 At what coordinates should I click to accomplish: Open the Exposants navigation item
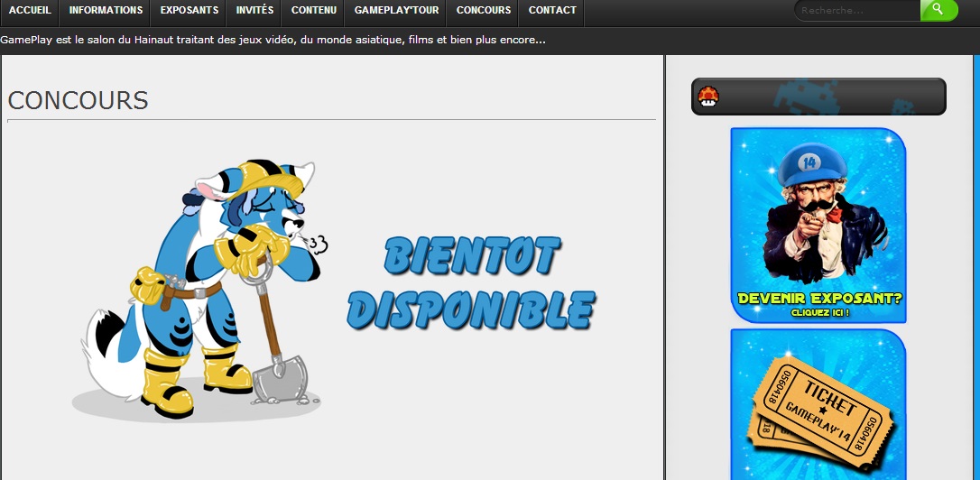coord(190,11)
